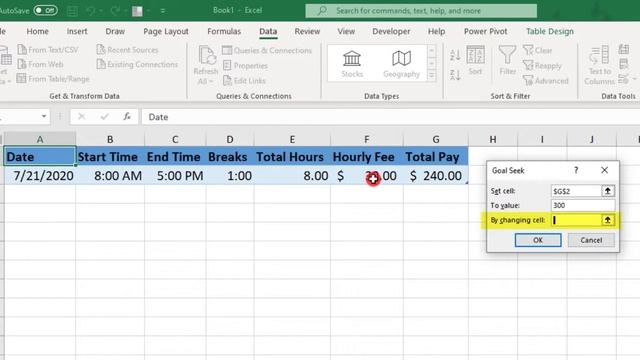Close the Goal Seek dialog

tap(604, 170)
